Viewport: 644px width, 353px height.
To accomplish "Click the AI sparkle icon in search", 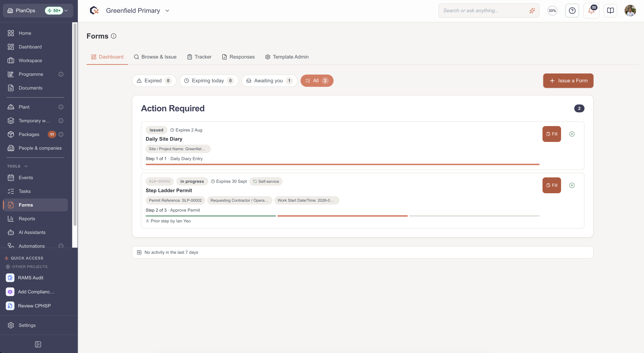I will [x=532, y=10].
